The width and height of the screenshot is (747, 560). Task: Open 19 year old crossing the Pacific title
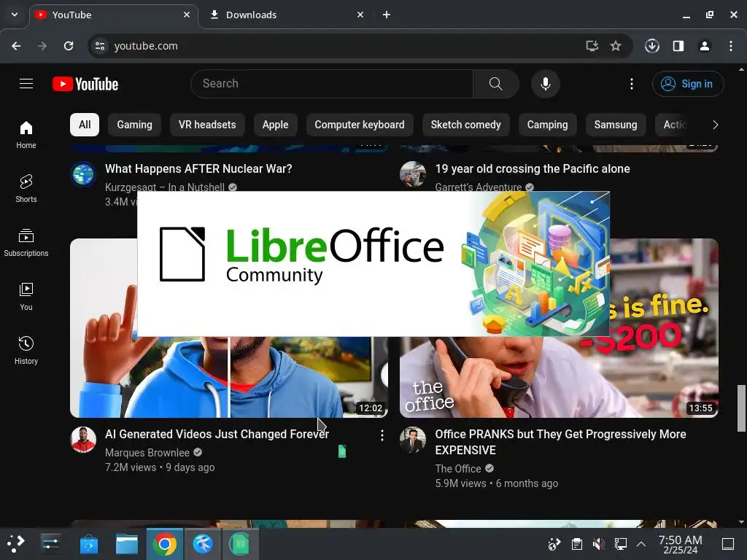coord(533,168)
